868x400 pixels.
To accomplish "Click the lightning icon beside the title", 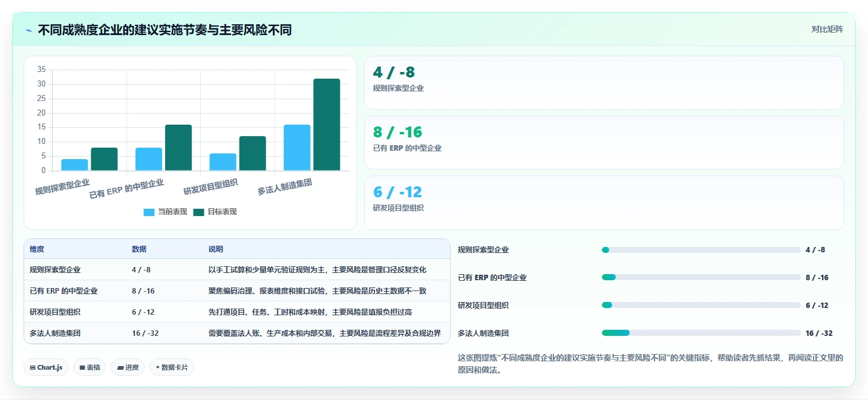I will tap(29, 30).
